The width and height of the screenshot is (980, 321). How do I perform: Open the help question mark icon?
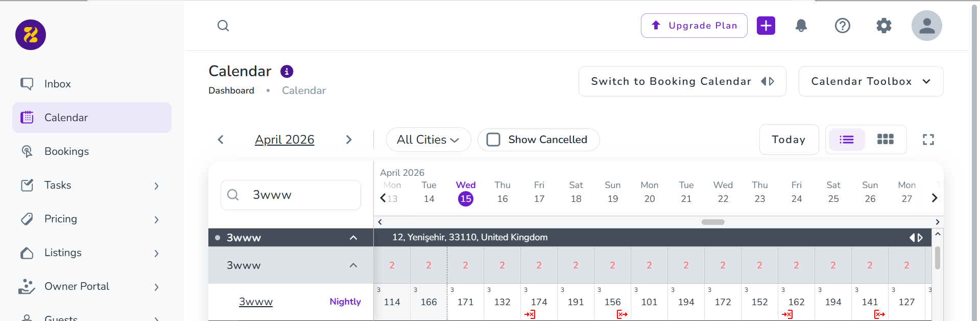pos(842,26)
